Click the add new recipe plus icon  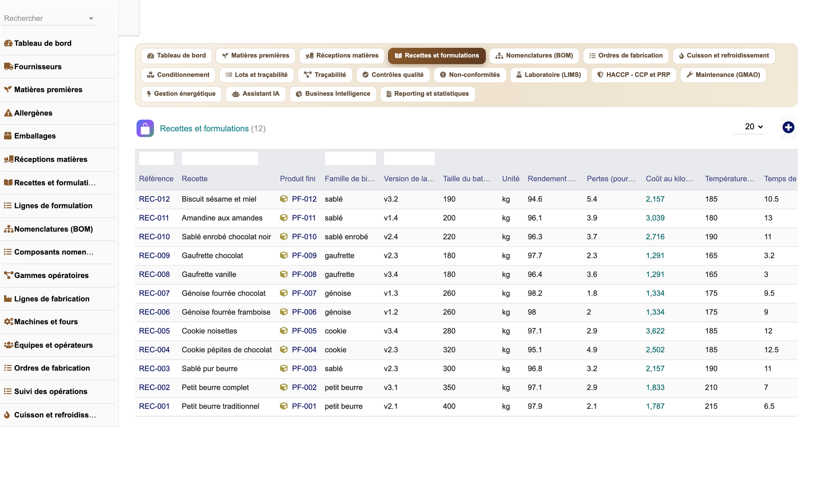tap(788, 127)
